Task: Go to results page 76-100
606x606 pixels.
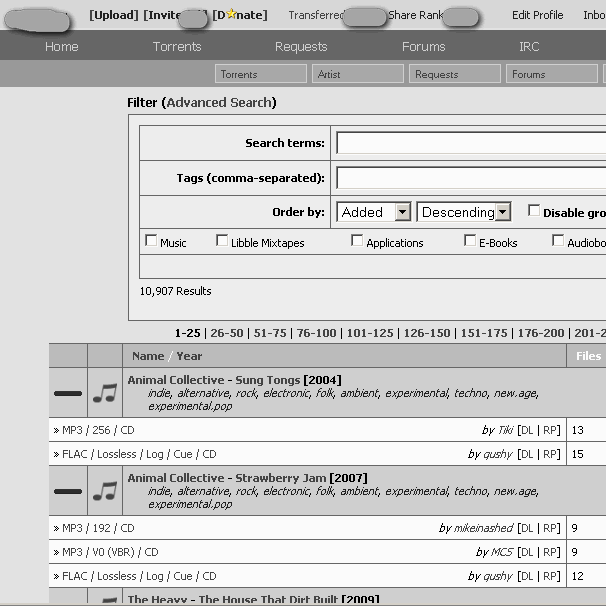Action: (317, 333)
